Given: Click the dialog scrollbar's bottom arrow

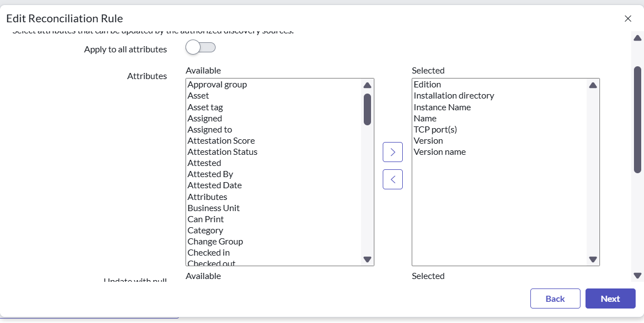Looking at the screenshot, I should [637, 275].
